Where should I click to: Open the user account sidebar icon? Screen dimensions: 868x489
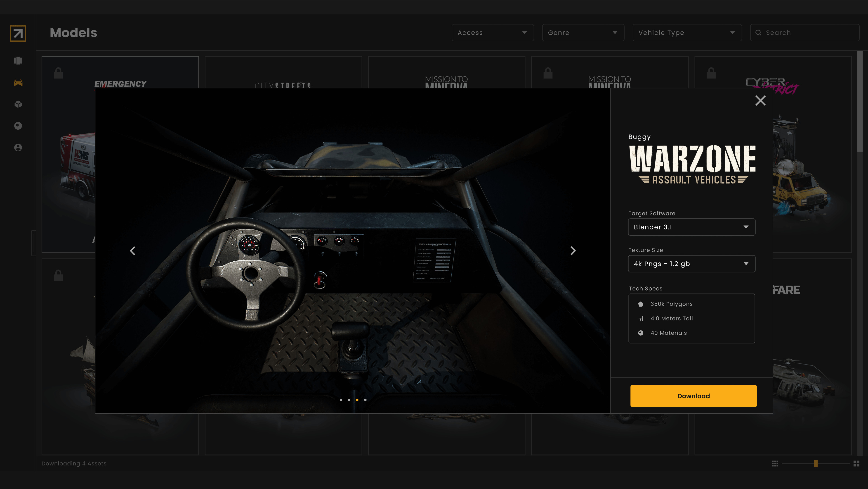pos(18,148)
